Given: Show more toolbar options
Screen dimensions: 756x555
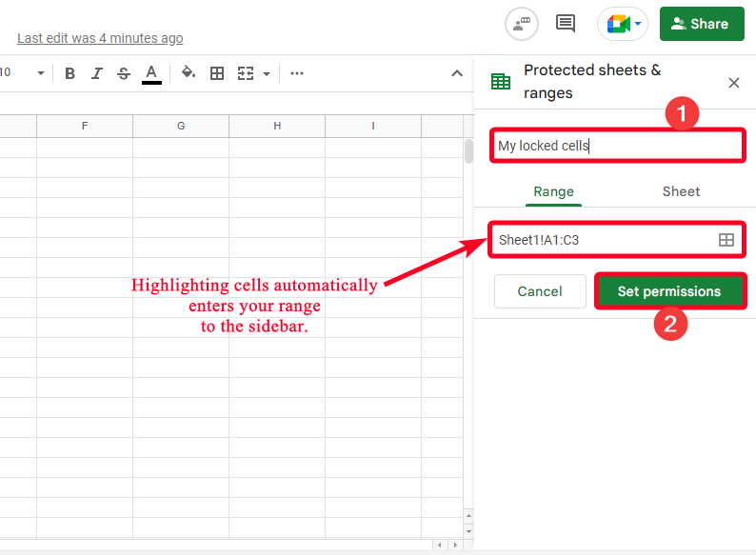Looking at the screenshot, I should tap(297, 73).
